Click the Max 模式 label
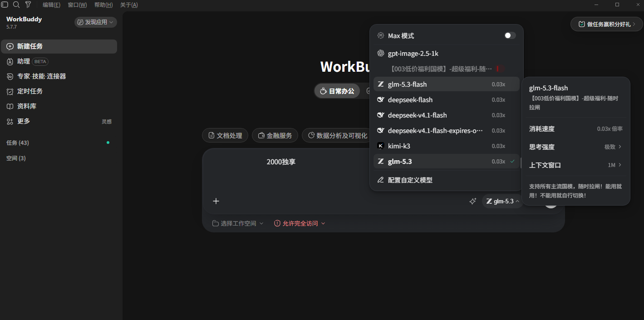644x320 pixels. click(401, 35)
